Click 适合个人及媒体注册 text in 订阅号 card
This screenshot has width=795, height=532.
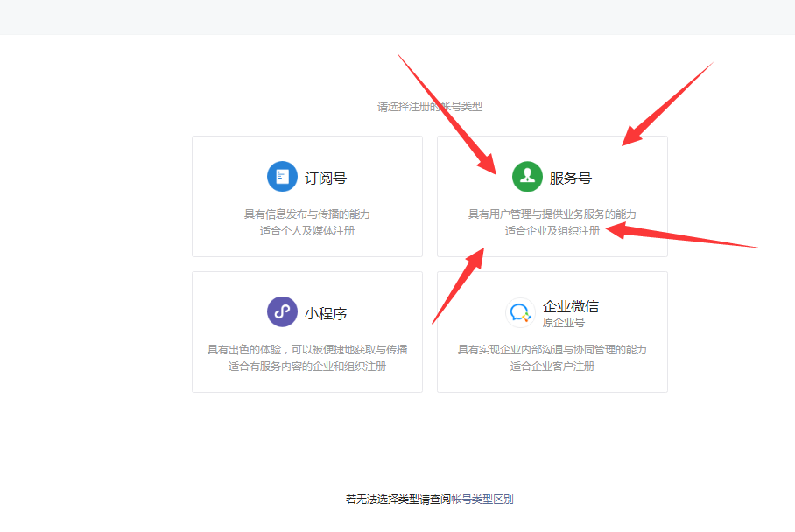click(307, 231)
